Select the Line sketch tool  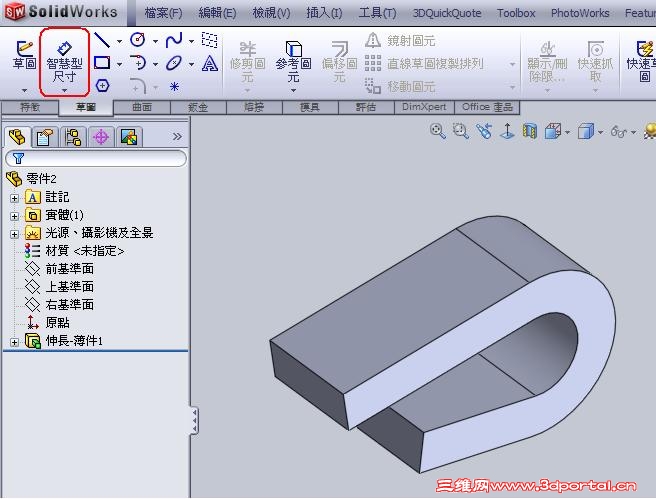tap(102, 40)
